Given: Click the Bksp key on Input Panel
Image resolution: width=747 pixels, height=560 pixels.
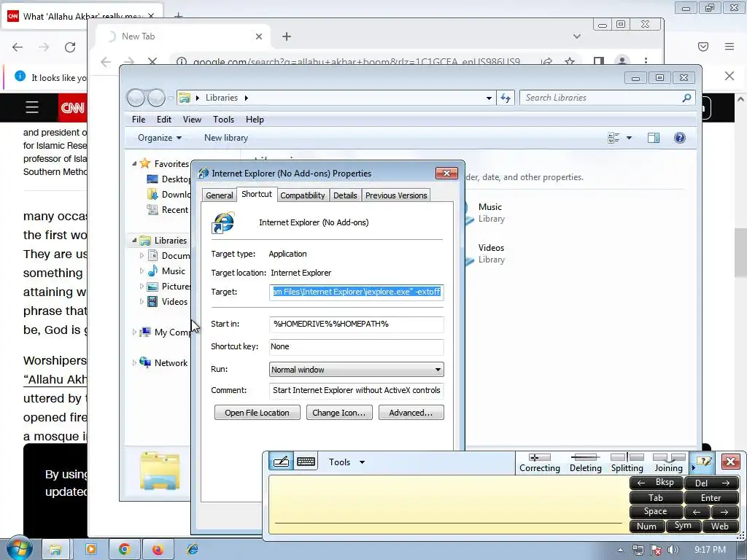Looking at the screenshot, I should pyautogui.click(x=657, y=483).
